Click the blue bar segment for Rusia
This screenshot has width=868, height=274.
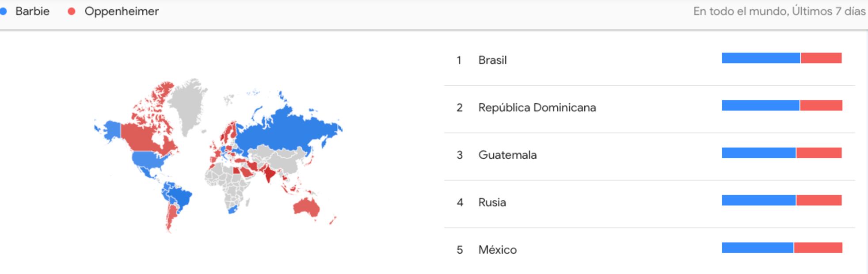[x=758, y=200]
